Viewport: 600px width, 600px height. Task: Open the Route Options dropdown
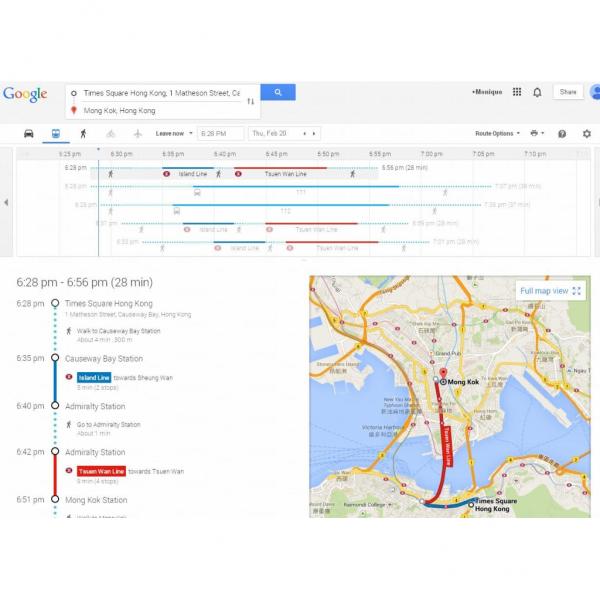click(x=497, y=134)
